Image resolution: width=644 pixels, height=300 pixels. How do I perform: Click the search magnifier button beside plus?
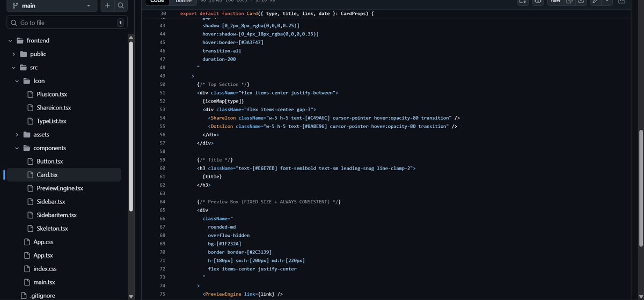[121, 5]
